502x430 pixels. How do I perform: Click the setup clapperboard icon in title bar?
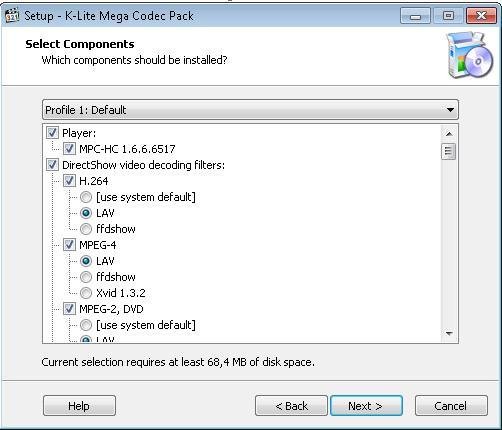[12, 16]
